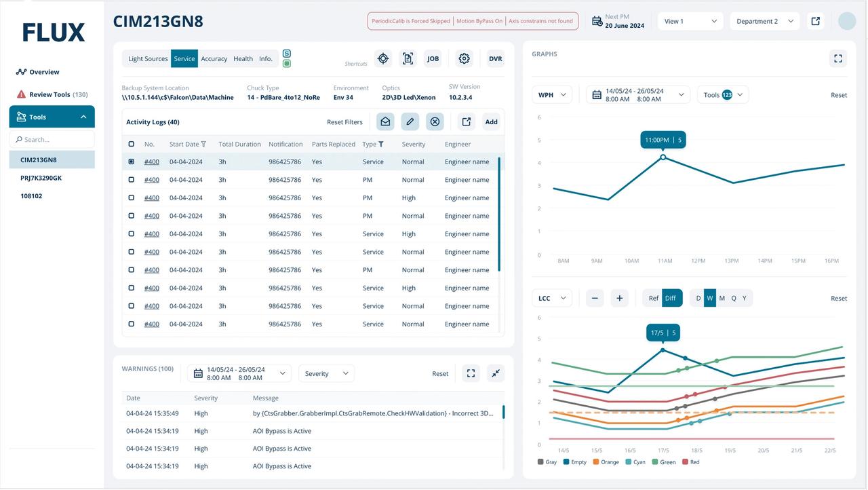The width and height of the screenshot is (868, 490).
Task: Collapse the Warnings panel view
Action: 496,373
